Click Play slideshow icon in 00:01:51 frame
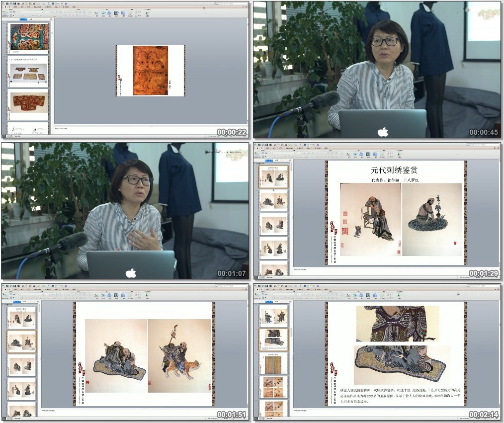504x423 pixels. click(147, 295)
